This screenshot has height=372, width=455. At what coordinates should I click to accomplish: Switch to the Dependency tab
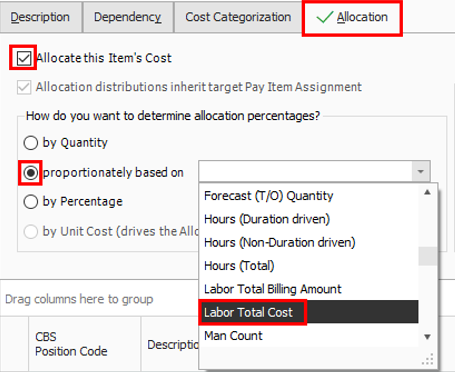click(128, 17)
